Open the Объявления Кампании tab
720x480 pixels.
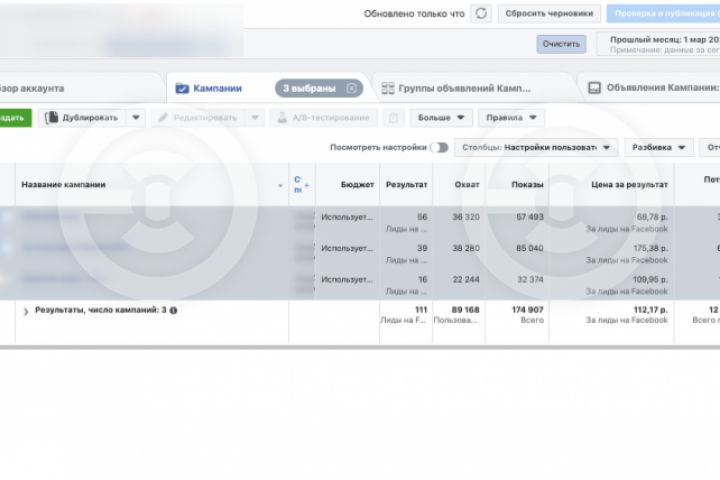pyautogui.click(x=654, y=88)
